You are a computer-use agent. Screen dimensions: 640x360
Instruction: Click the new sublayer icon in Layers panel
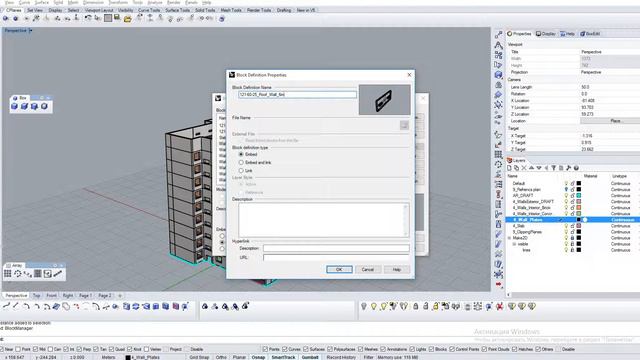[516, 168]
